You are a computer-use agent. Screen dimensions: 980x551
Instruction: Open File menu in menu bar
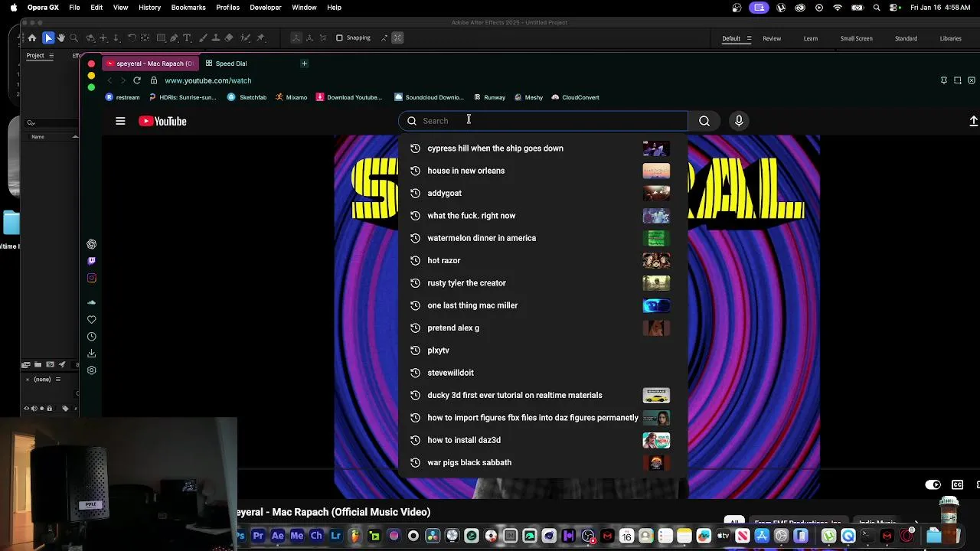(74, 8)
